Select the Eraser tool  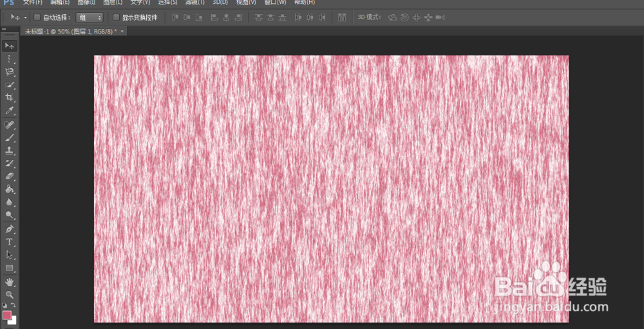tap(10, 176)
